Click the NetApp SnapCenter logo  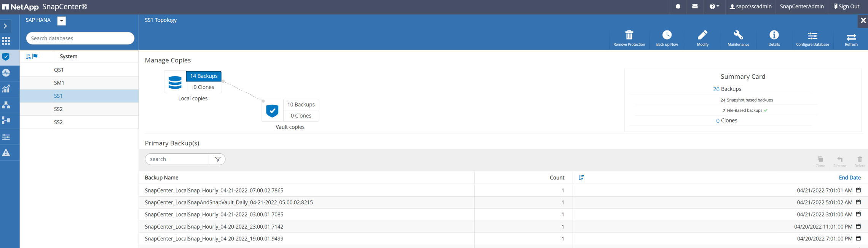45,7
